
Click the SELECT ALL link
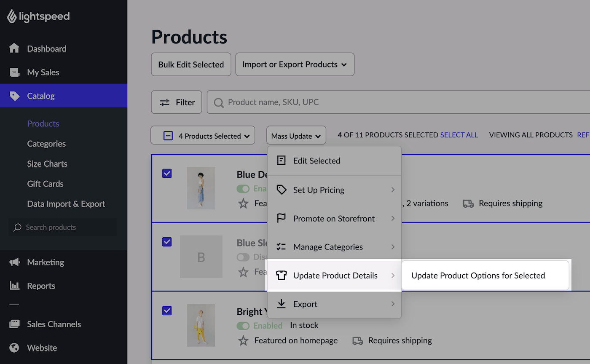[x=459, y=135]
